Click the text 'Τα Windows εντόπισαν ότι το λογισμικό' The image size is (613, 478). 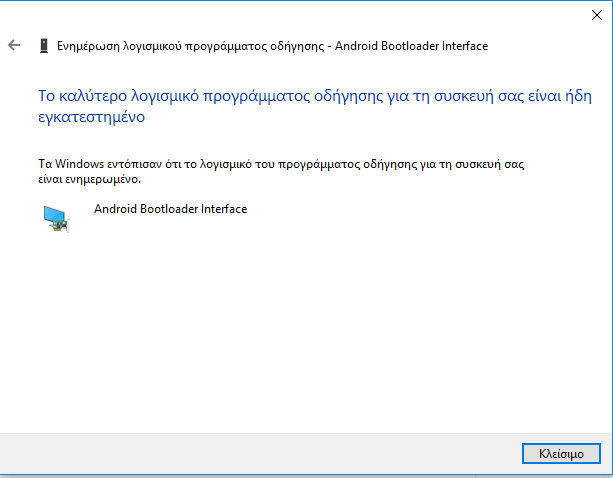coord(145,164)
